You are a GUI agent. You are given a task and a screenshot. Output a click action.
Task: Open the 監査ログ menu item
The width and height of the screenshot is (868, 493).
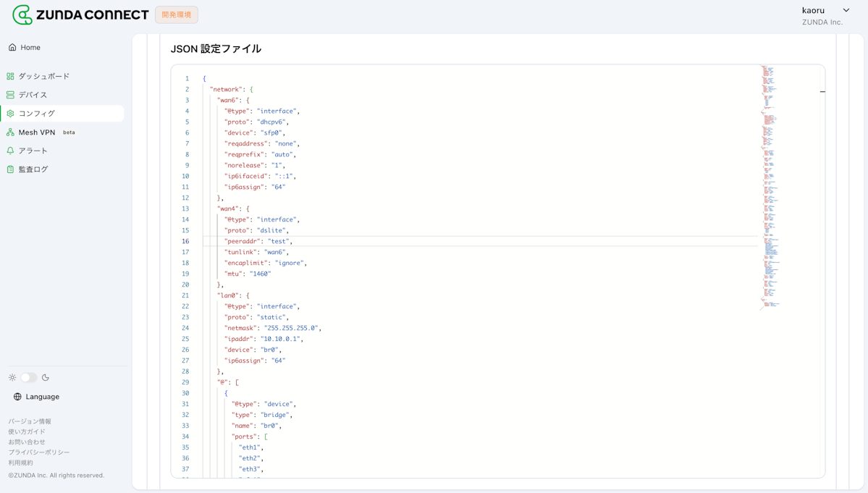(62, 169)
